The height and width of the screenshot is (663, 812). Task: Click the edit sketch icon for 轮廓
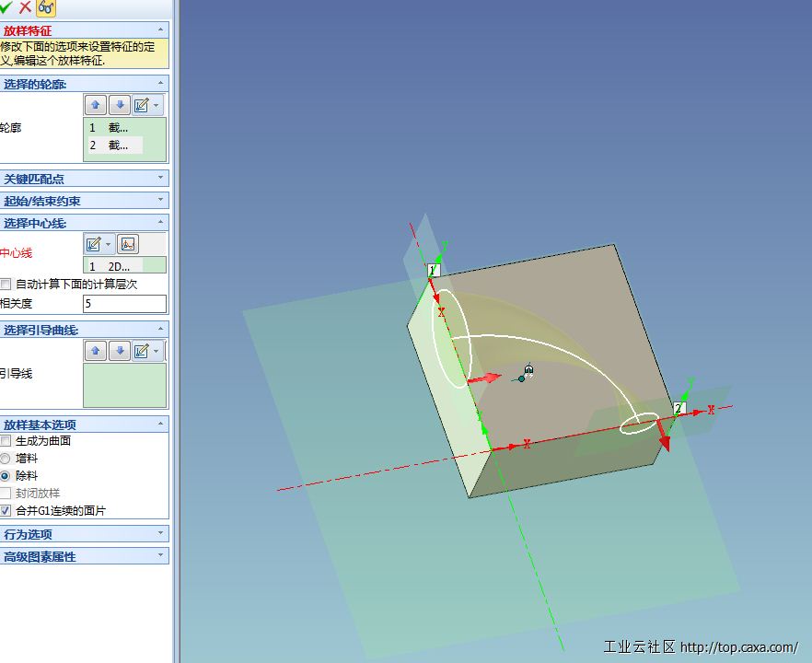[x=143, y=105]
